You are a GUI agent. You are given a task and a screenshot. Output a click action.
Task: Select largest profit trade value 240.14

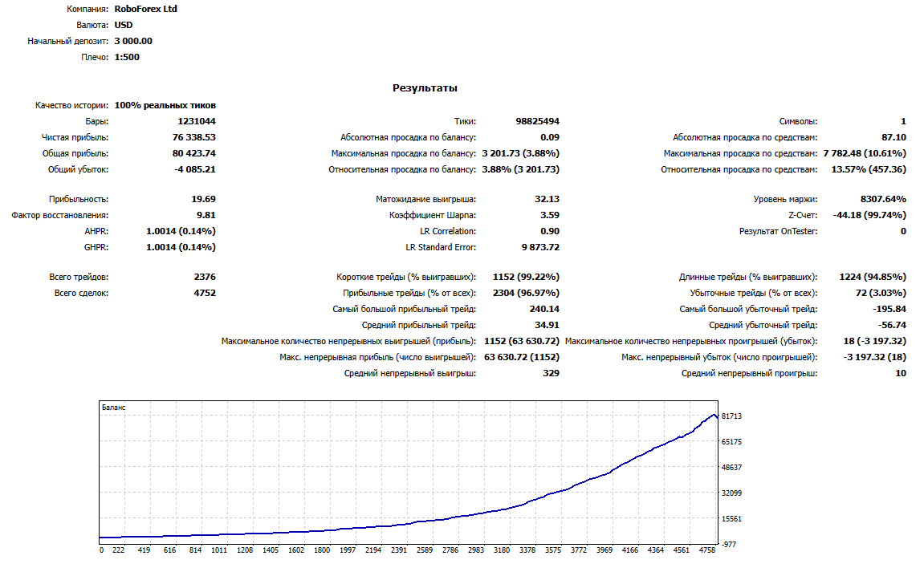(544, 309)
